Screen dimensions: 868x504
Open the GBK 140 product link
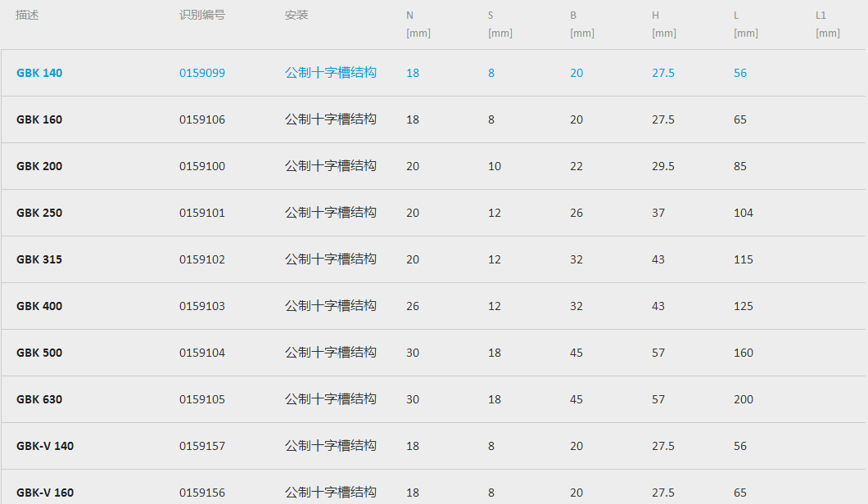coord(39,73)
